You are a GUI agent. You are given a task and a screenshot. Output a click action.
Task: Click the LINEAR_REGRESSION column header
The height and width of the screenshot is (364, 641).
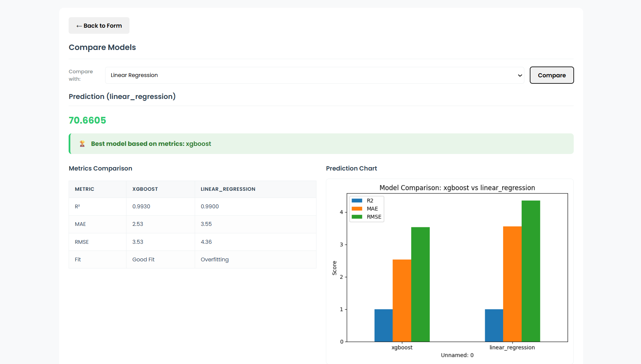click(228, 189)
